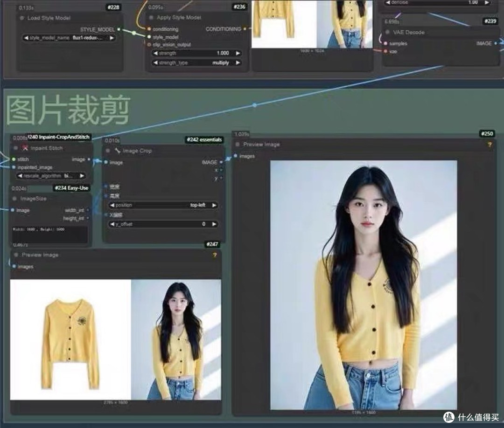The width and height of the screenshot is (504, 428).
Task: Click left arrow of rescale_algorithm
Action: click(x=20, y=176)
